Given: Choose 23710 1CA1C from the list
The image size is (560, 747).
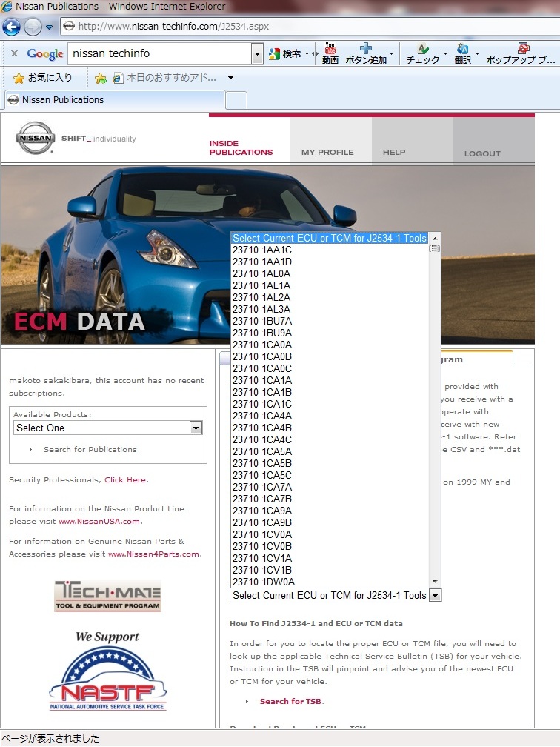Looking at the screenshot, I should [x=330, y=404].
